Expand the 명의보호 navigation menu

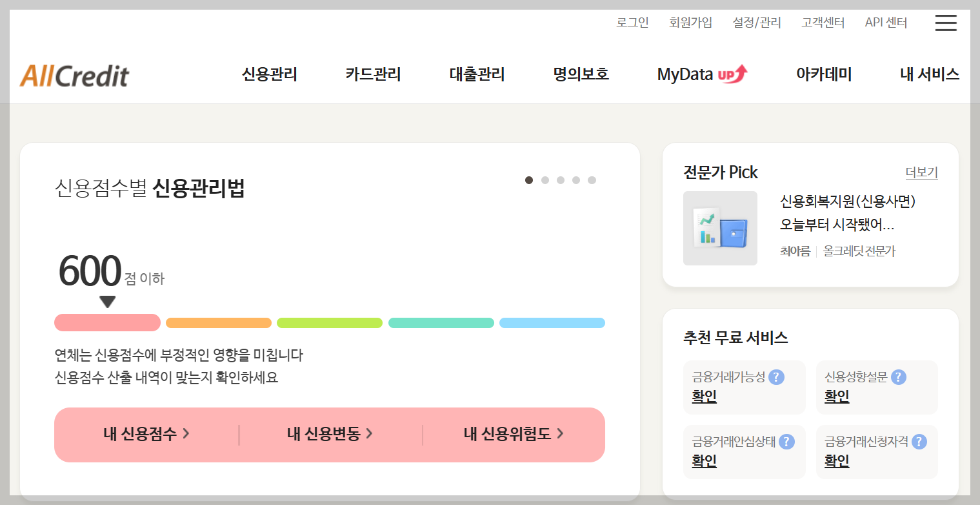580,74
